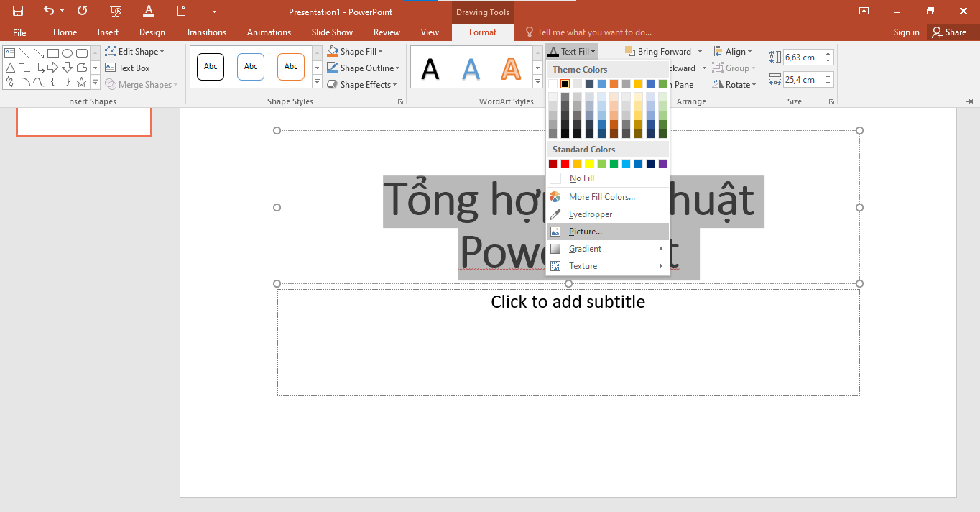Viewport: 980px width, 512px height.
Task: Select the arrow line shape
Action: [x=39, y=52]
